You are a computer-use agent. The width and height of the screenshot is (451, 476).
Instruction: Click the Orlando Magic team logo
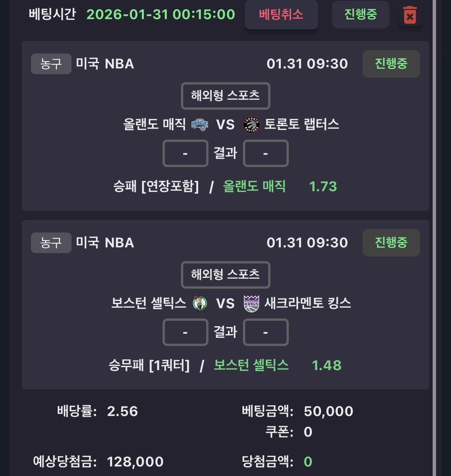pos(200,125)
